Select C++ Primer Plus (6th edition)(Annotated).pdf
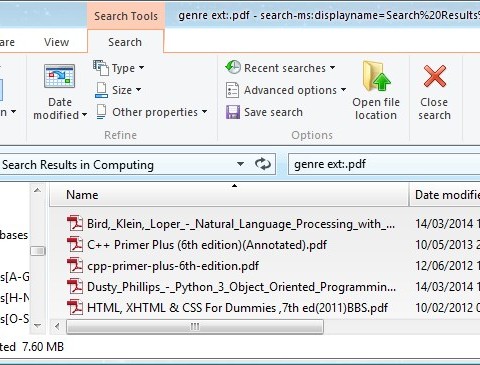The width and height of the screenshot is (480, 365). click(207, 245)
